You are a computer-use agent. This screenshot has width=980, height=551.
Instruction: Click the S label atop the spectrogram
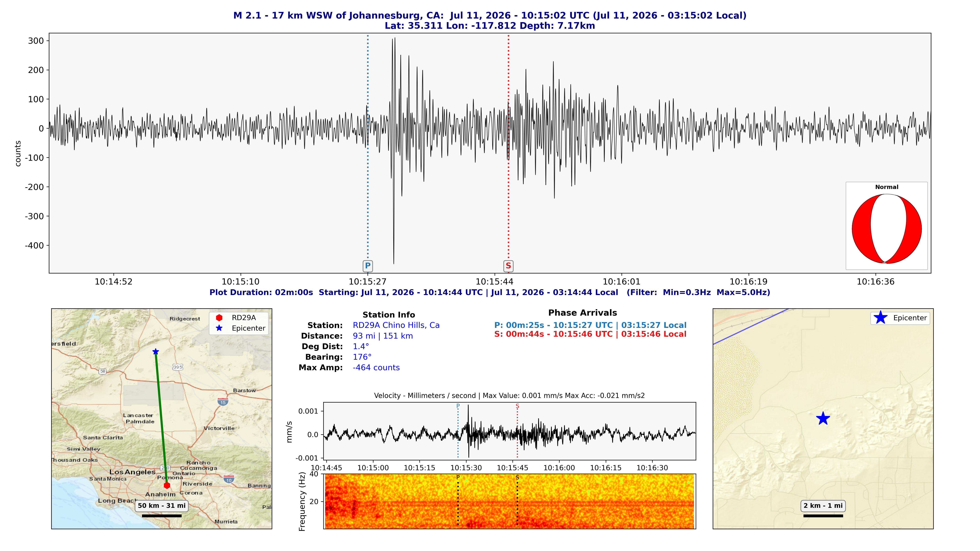tap(517, 477)
